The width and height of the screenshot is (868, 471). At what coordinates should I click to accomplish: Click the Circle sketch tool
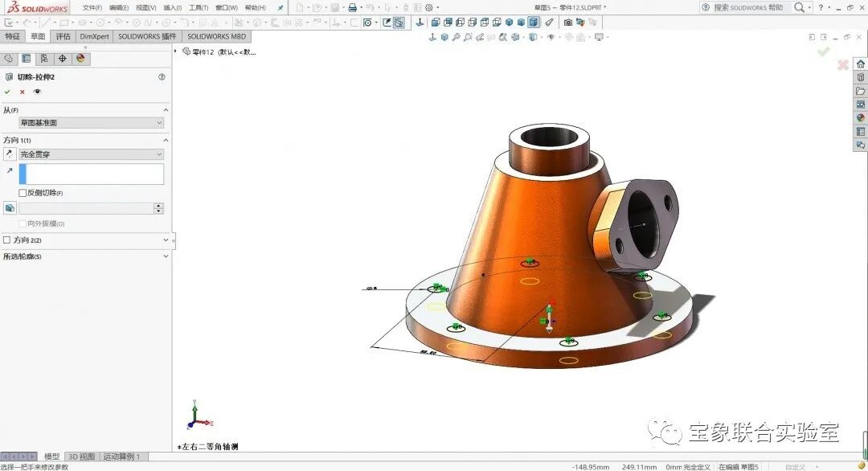pos(100,23)
